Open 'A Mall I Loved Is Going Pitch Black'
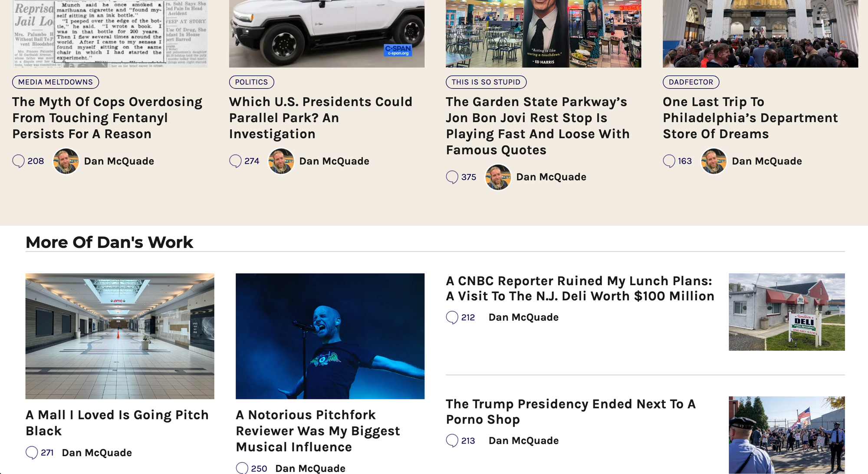The width and height of the screenshot is (868, 474). click(117, 423)
